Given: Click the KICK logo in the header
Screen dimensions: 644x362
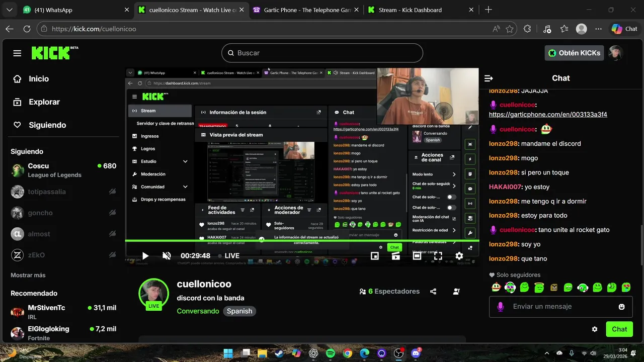Looking at the screenshot, I should pyautogui.click(x=54, y=53).
